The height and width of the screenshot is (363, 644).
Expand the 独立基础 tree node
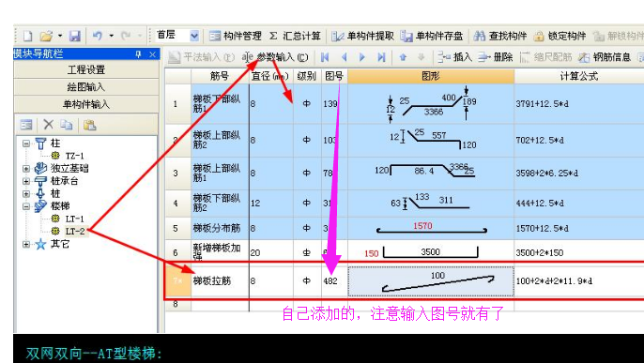26,169
